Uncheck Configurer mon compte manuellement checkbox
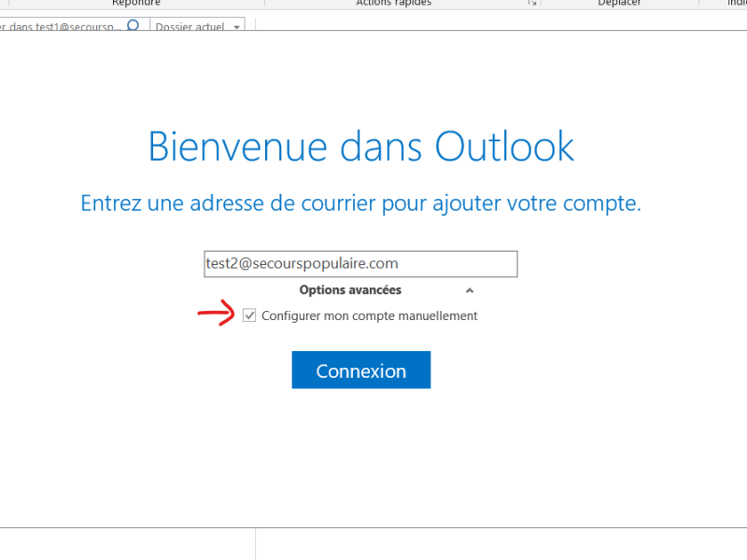747x560 pixels. [249, 315]
